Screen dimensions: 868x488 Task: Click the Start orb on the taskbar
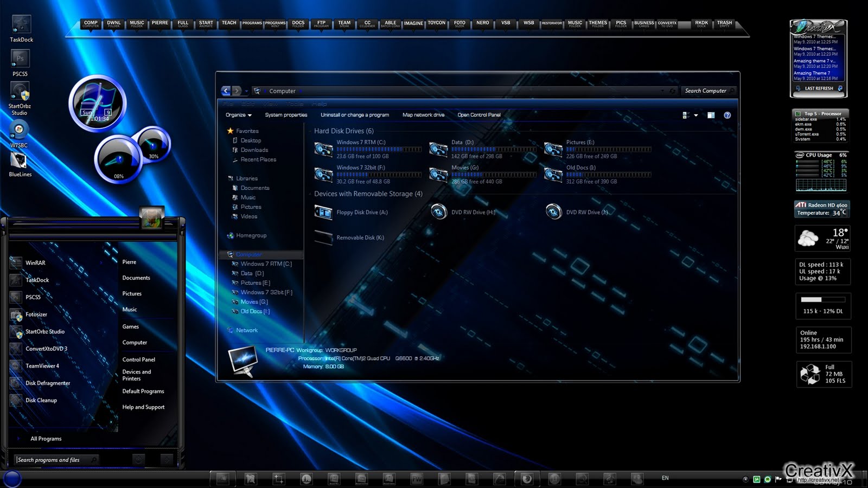pos(12,479)
